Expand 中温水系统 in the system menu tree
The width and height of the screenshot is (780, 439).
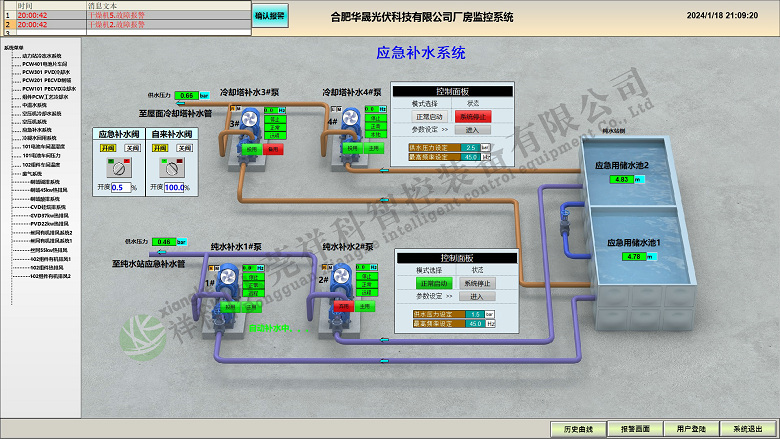[36, 104]
